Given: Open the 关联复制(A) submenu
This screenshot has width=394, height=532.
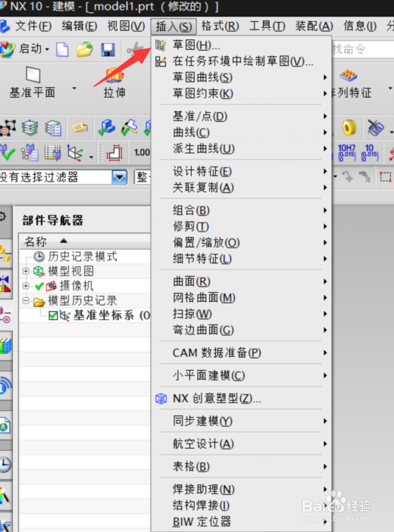Looking at the screenshot, I should pyautogui.click(x=242, y=188).
